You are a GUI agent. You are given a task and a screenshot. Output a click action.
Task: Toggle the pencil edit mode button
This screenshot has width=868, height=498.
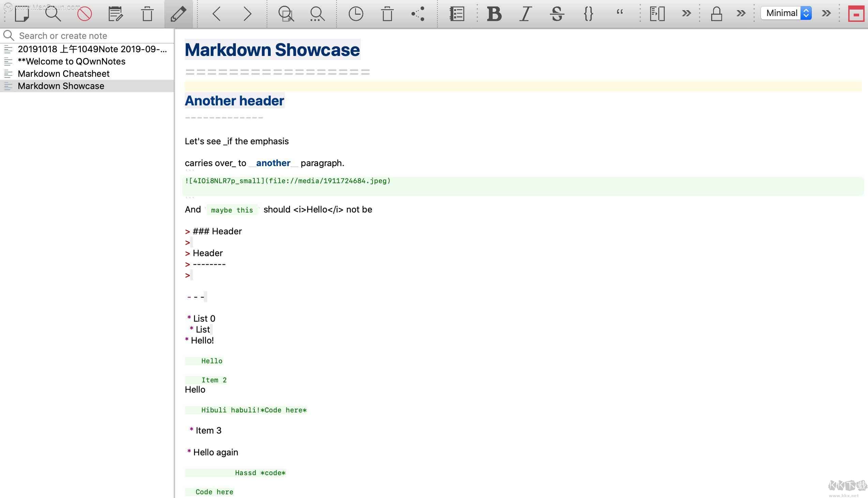[x=178, y=14]
